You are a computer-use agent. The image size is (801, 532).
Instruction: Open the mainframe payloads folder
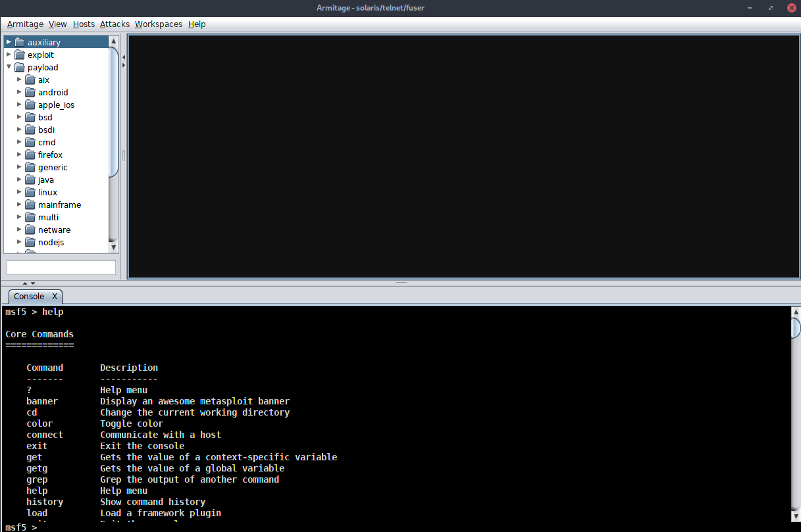(59, 205)
